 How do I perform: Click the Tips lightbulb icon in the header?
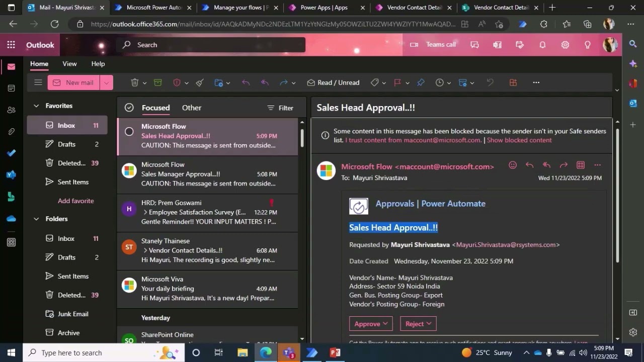coord(588,45)
